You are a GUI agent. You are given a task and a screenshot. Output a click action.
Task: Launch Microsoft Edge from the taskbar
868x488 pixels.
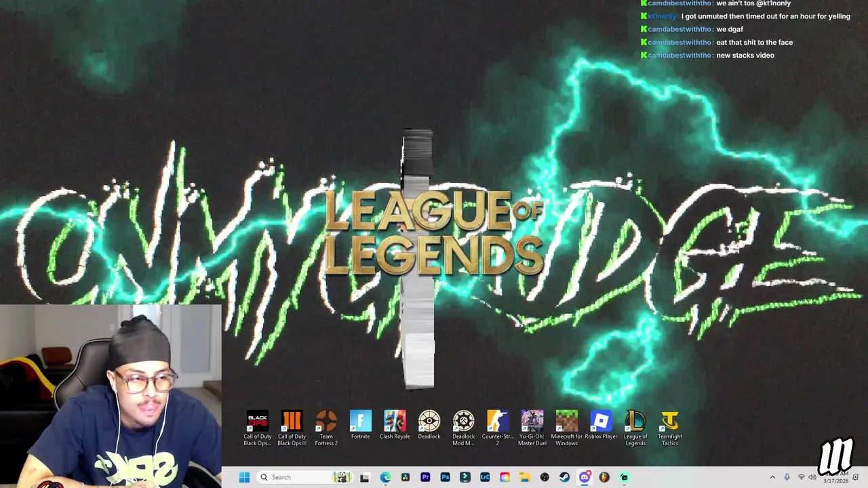(385, 477)
